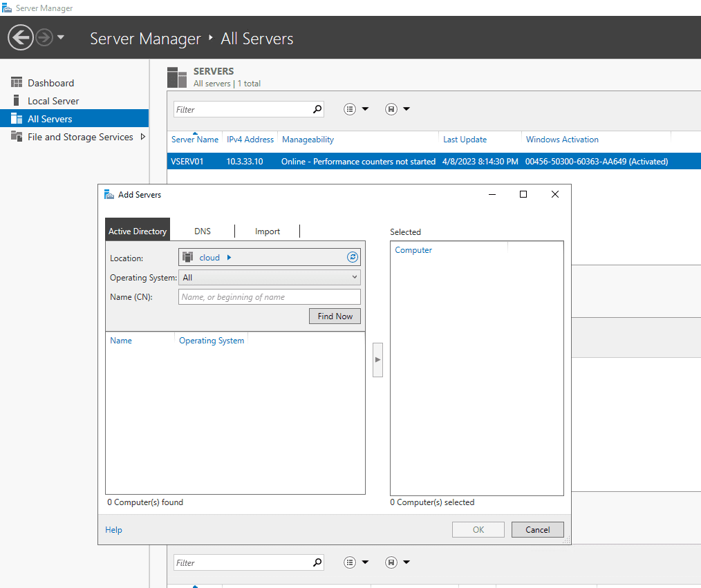Click the cloud domain in the Location field
Viewport: 701px width, 588px height.
click(209, 257)
